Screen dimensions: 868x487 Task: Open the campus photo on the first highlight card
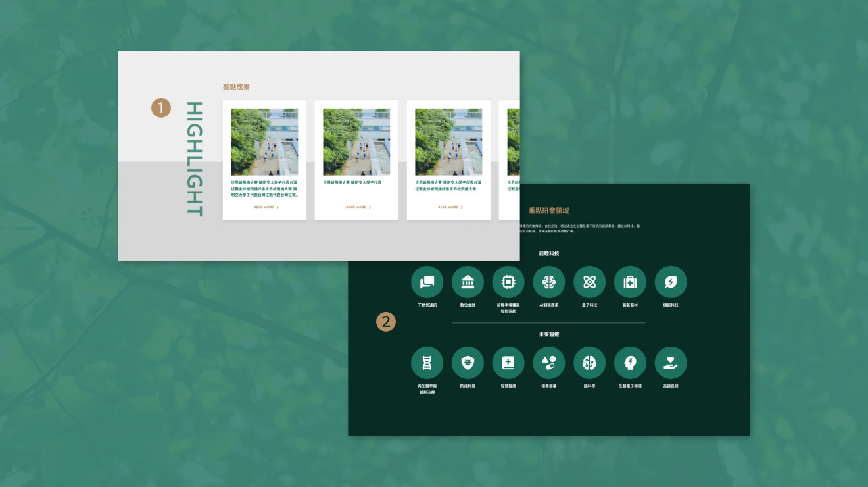(x=264, y=142)
